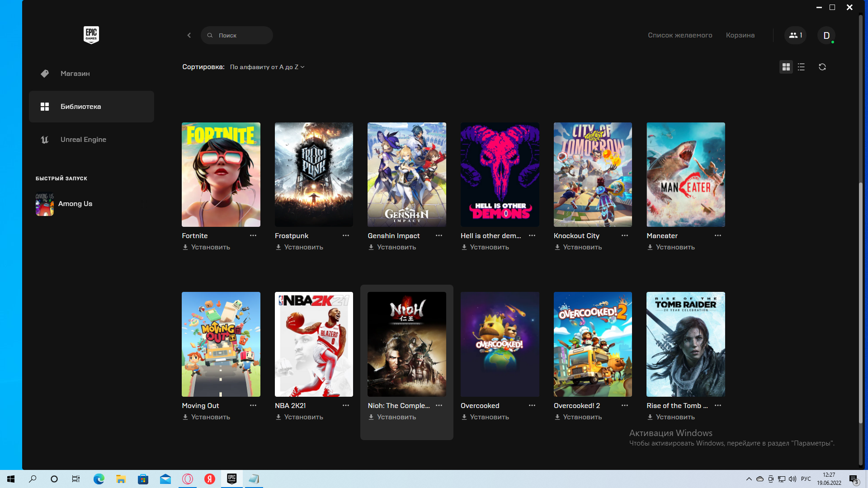Select Библиотека in the sidebar

click(91, 107)
